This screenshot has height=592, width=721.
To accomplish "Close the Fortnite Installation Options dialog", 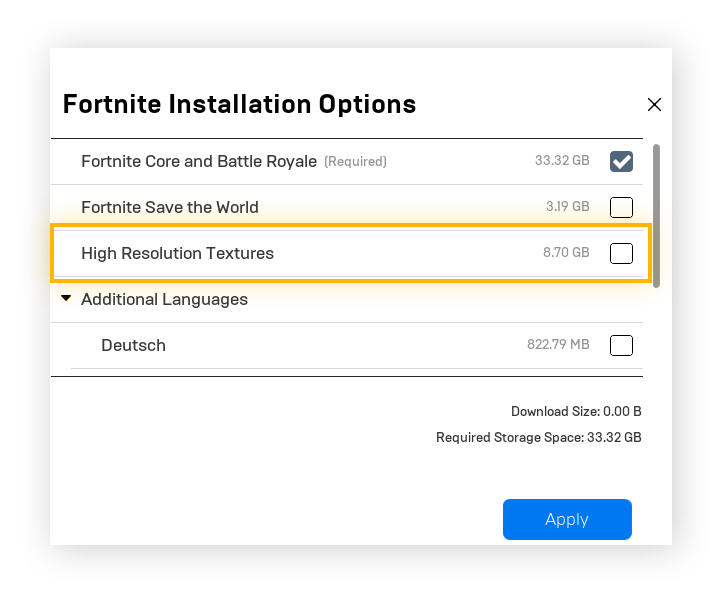I will tap(655, 104).
